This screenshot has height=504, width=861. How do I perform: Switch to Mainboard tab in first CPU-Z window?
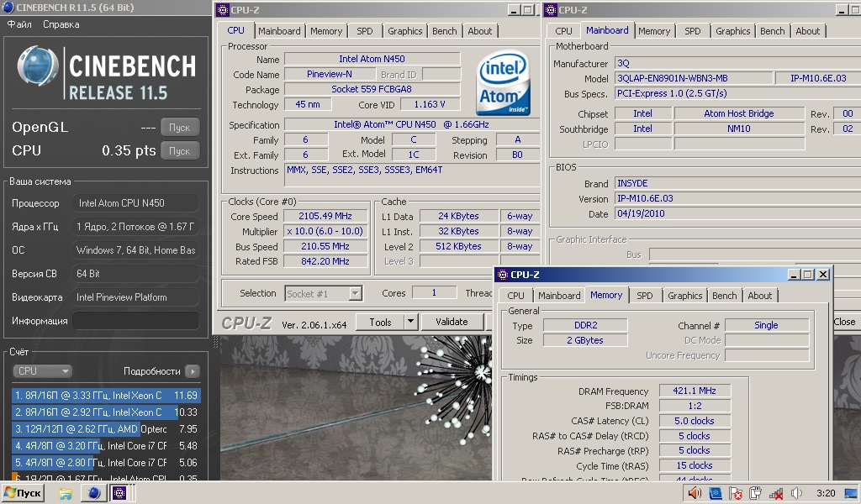[x=279, y=31]
